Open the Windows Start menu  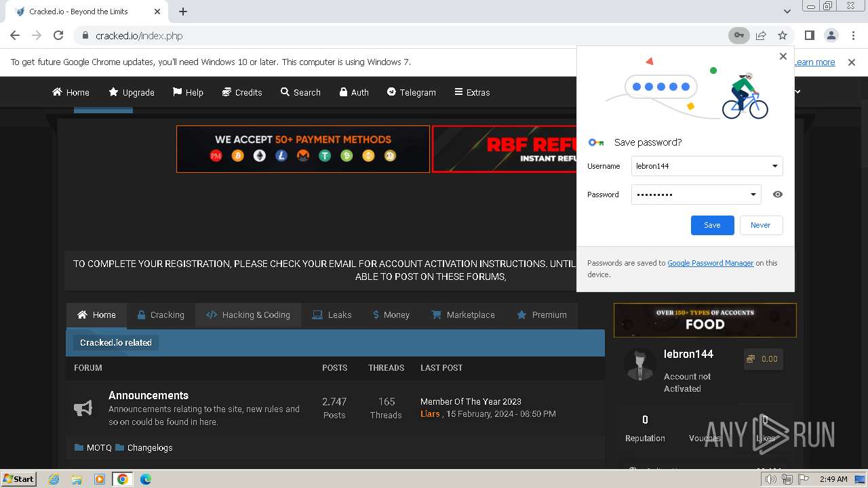click(18, 479)
